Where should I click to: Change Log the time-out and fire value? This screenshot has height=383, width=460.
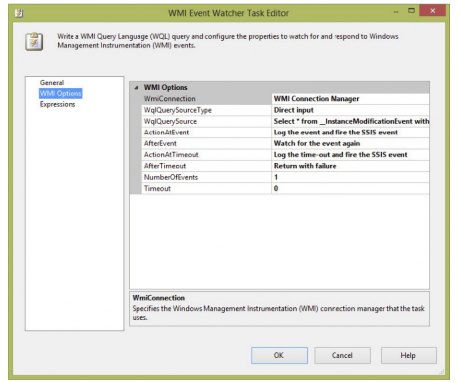350,155
